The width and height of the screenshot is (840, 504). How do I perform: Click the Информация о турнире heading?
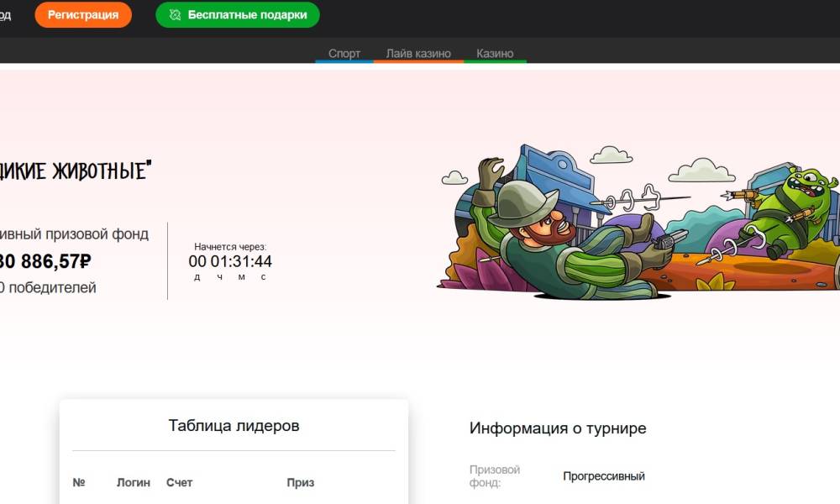[x=558, y=428]
